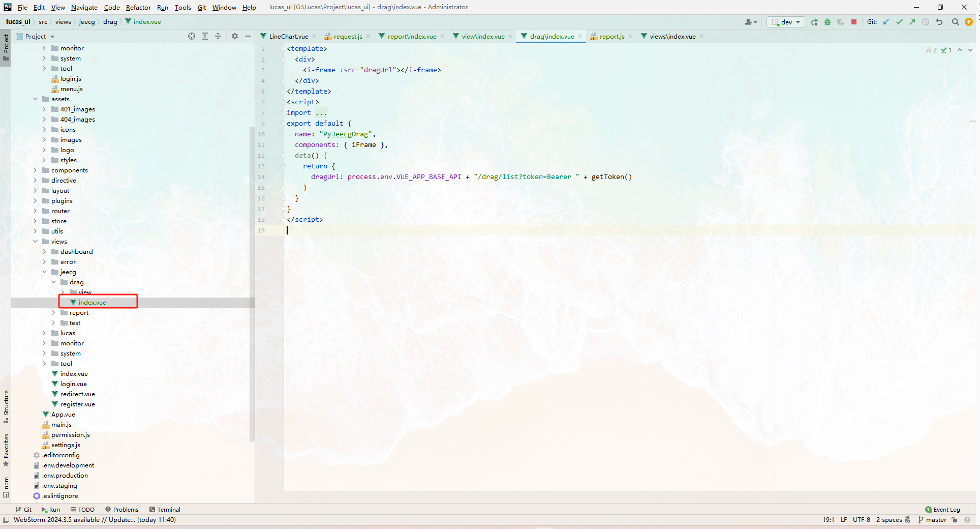This screenshot has width=980, height=529.
Task: Open the Event Log
Action: [942, 509]
